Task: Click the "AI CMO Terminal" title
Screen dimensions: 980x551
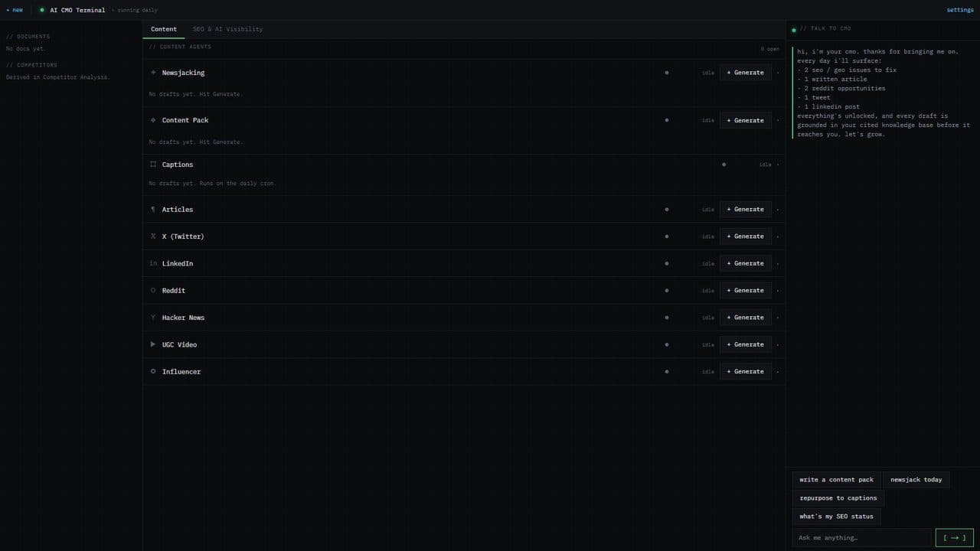Action: point(77,10)
